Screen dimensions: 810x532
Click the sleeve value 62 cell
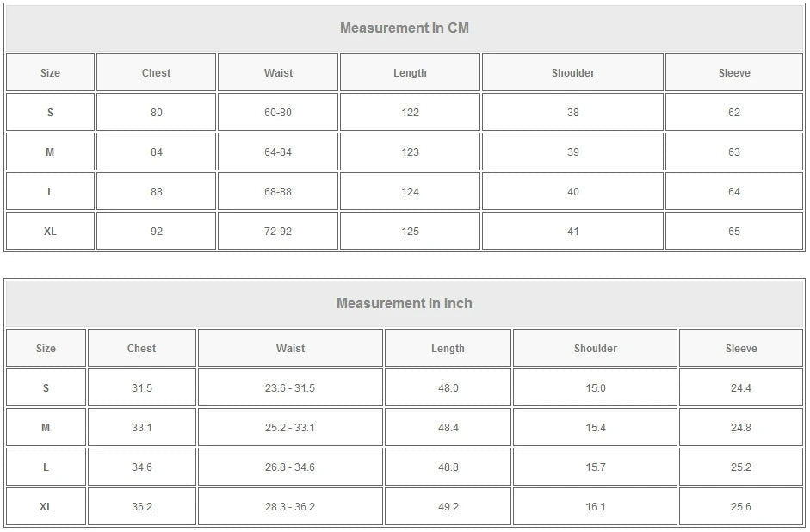(733, 113)
